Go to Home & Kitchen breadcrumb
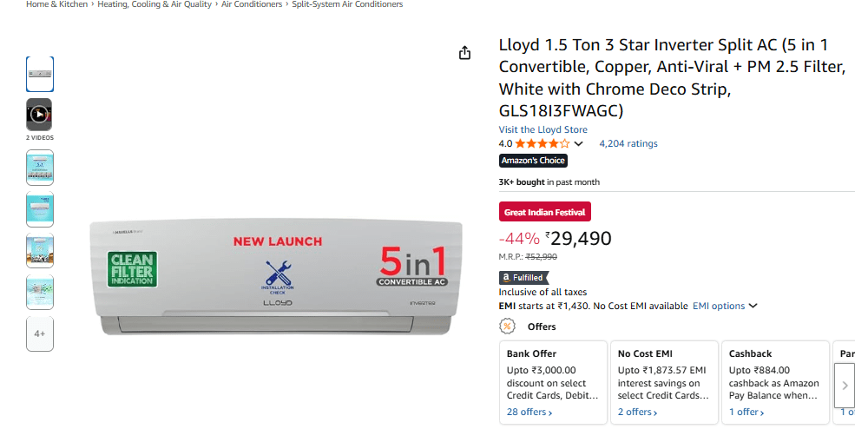Viewport: 868px width, 429px height. (56, 4)
